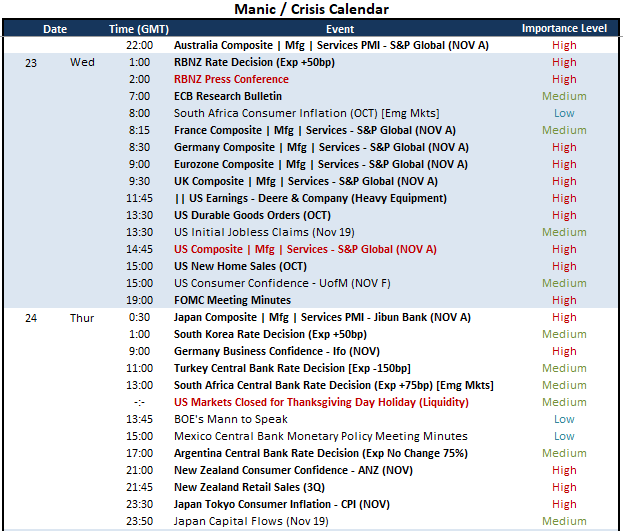Click 'Low' importance for South Africa Consumer Inflation

564,113
